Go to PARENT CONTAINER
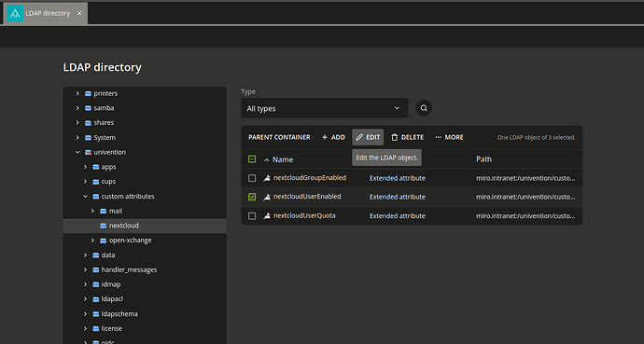 click(279, 137)
